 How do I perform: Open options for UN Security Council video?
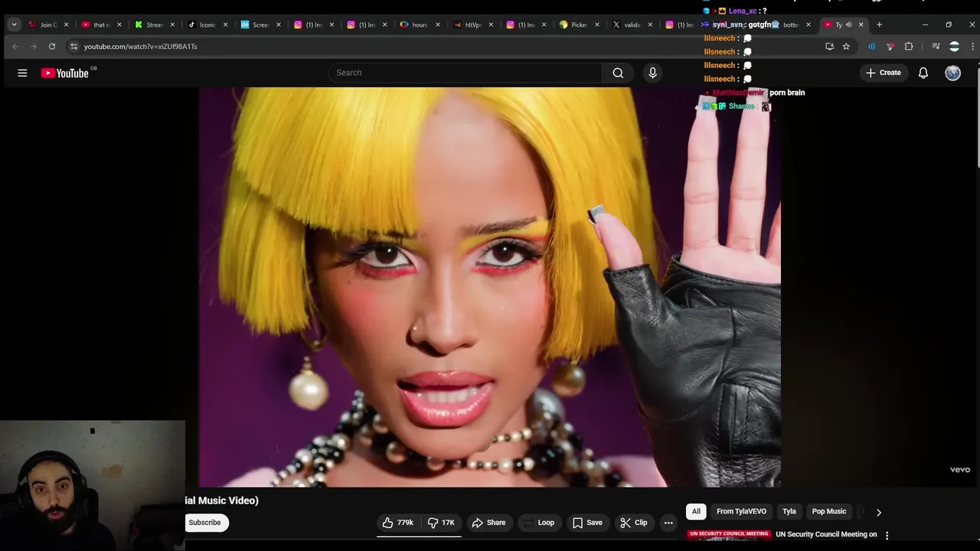tap(887, 536)
